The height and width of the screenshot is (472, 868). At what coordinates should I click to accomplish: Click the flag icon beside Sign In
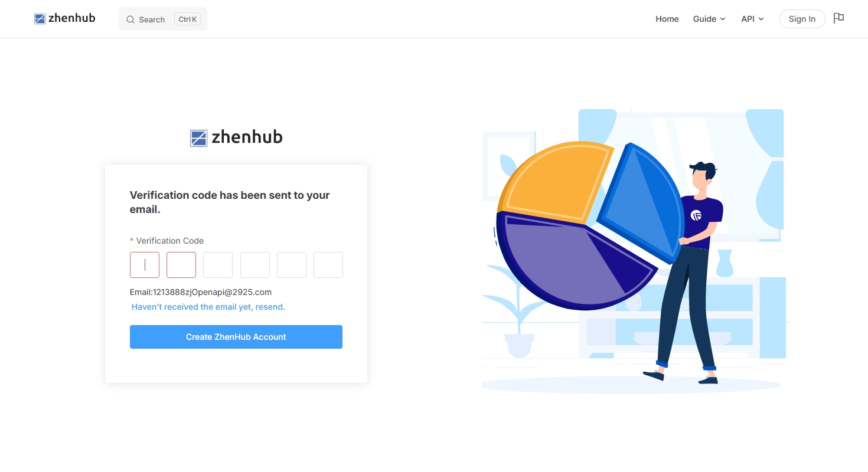[x=838, y=18]
